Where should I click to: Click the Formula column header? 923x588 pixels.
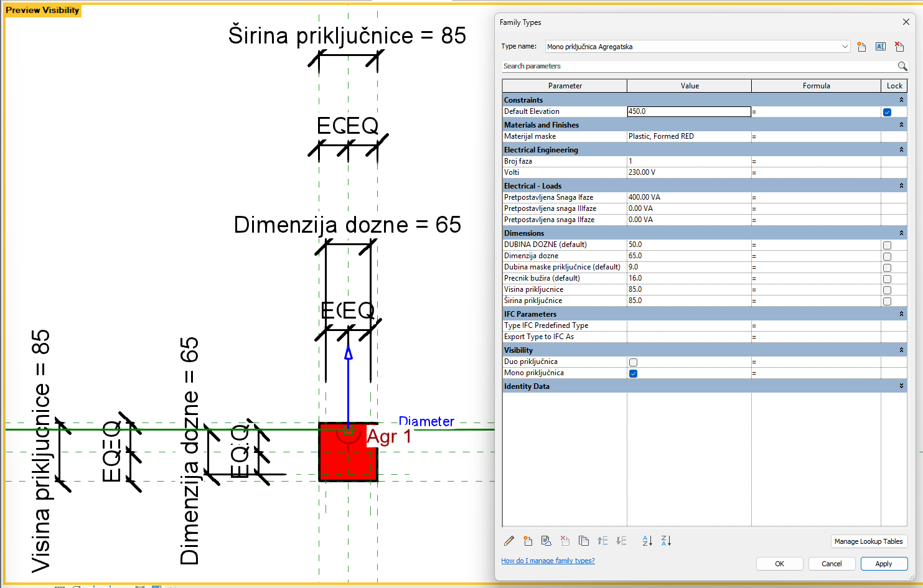(x=816, y=86)
